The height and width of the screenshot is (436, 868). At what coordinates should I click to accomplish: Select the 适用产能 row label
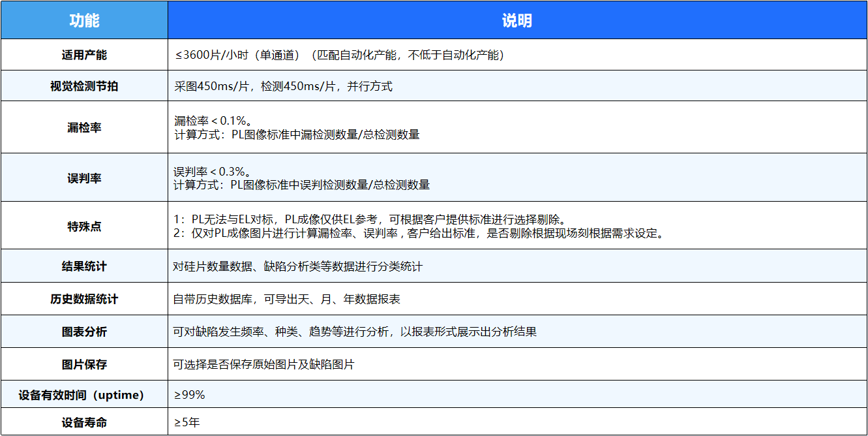(84, 55)
